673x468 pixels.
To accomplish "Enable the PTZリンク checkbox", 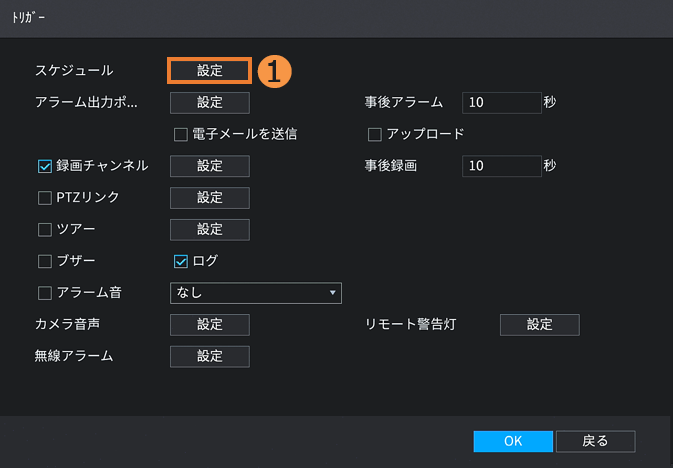I will tap(44, 198).
